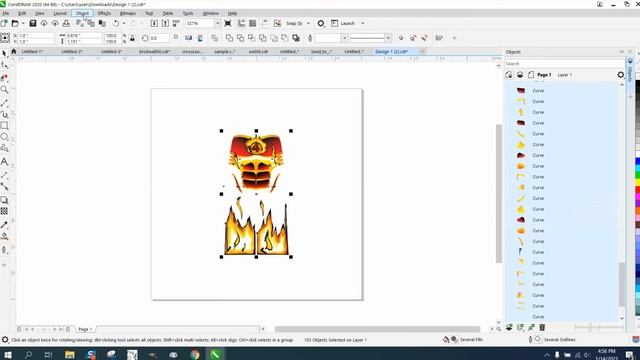The height and width of the screenshot is (360, 640).
Task: Open Options via toolbar gear icon
Action: [x=321, y=23]
